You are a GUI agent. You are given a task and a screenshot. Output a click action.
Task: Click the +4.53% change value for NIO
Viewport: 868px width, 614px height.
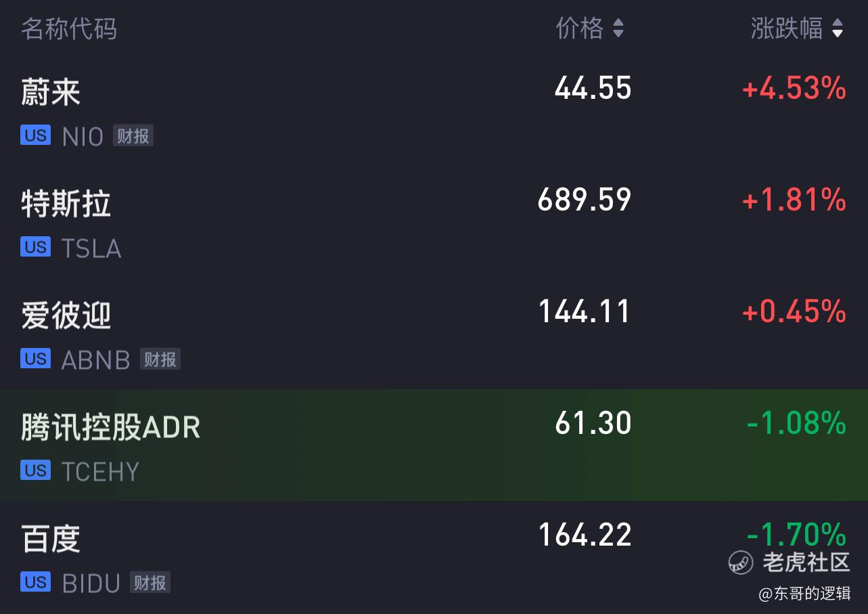(x=794, y=89)
